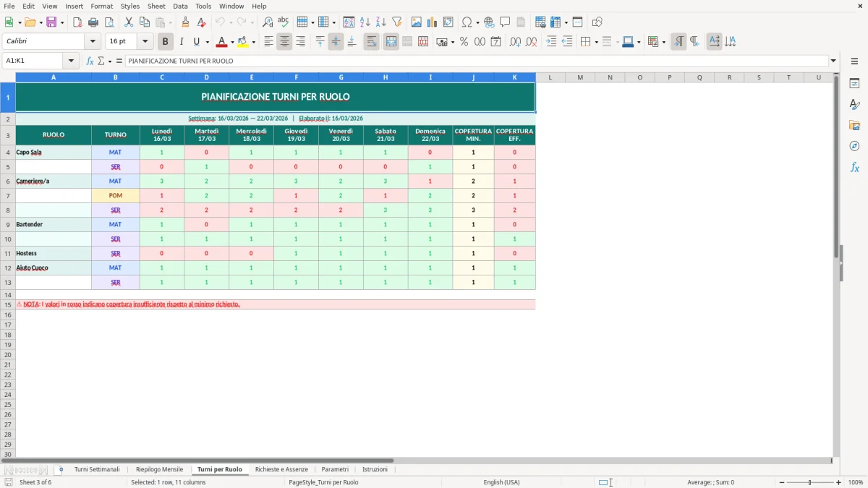The height and width of the screenshot is (488, 868).
Task: Expand the formula bar
Action: [833, 61]
